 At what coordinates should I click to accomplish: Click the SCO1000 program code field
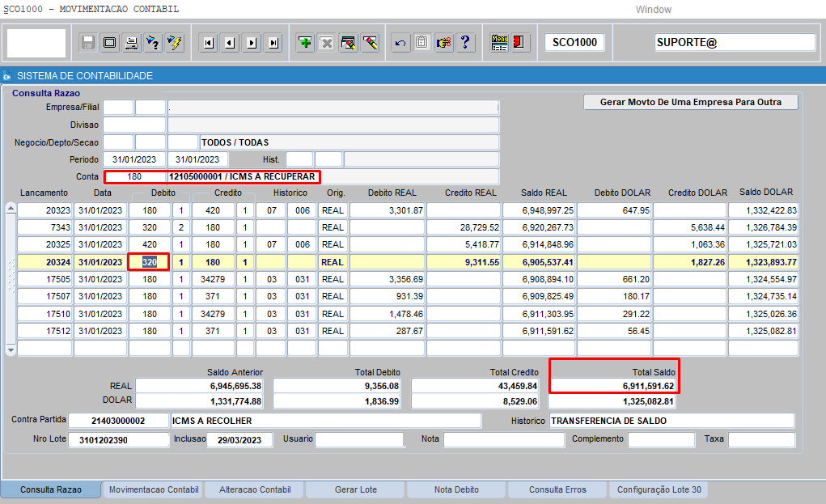574,42
